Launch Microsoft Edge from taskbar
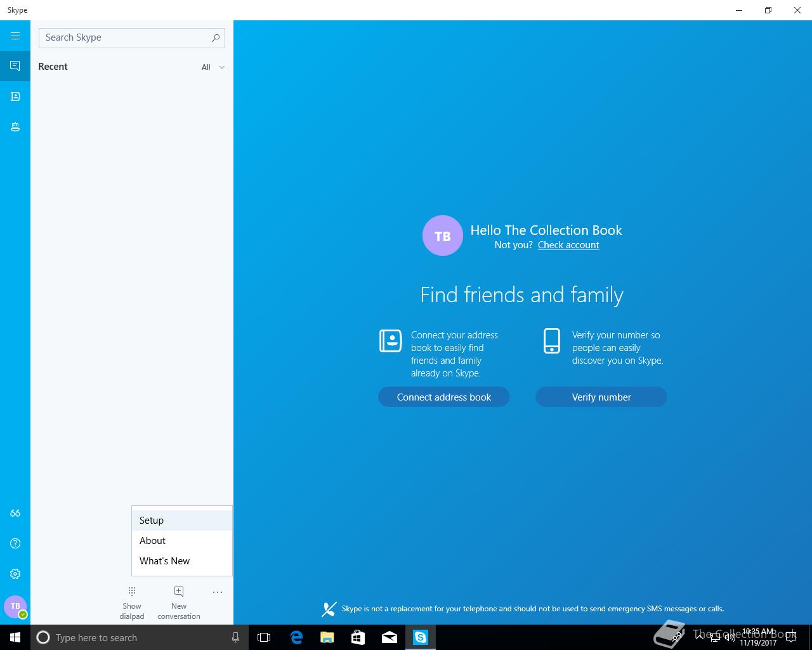 pyautogui.click(x=296, y=637)
